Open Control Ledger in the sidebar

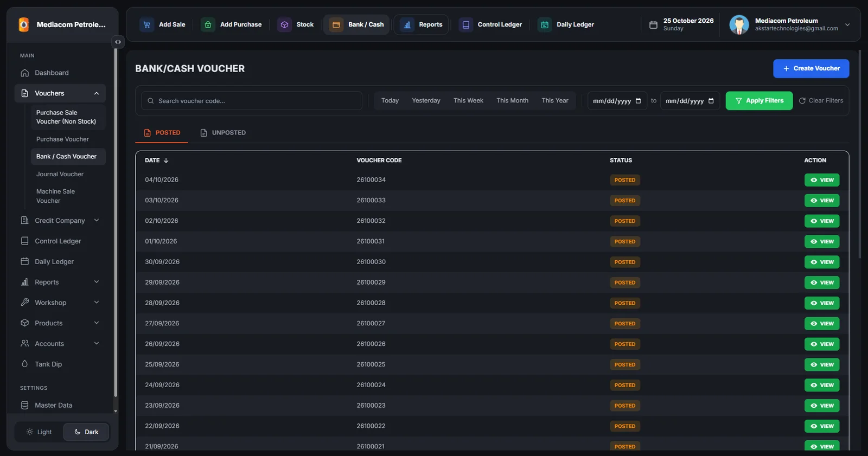(60, 241)
